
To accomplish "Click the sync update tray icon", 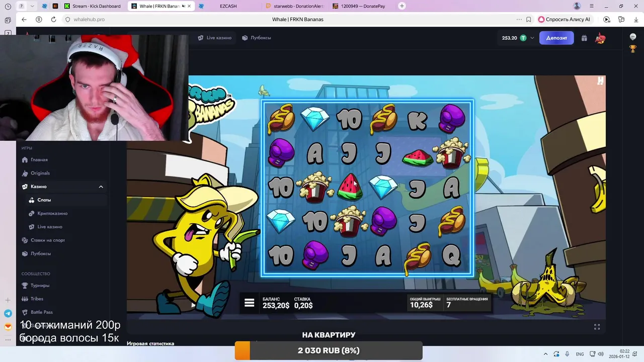I will pyautogui.click(x=556, y=354).
